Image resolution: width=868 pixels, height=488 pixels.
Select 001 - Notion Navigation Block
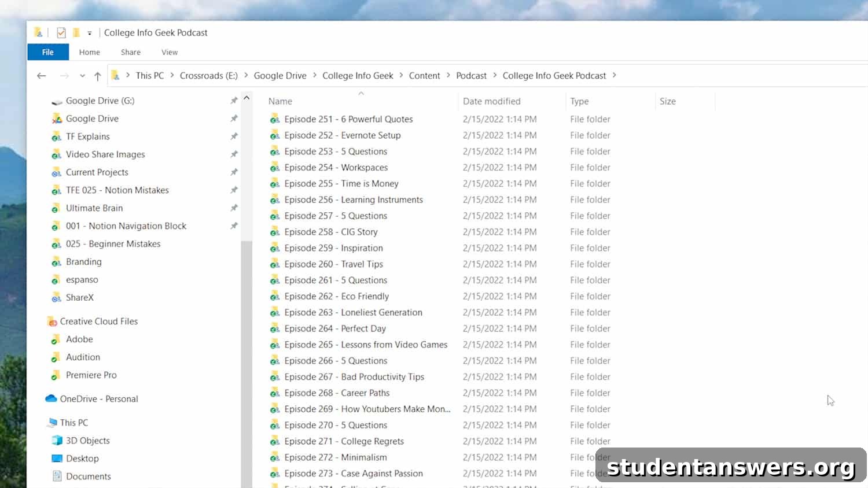126,226
